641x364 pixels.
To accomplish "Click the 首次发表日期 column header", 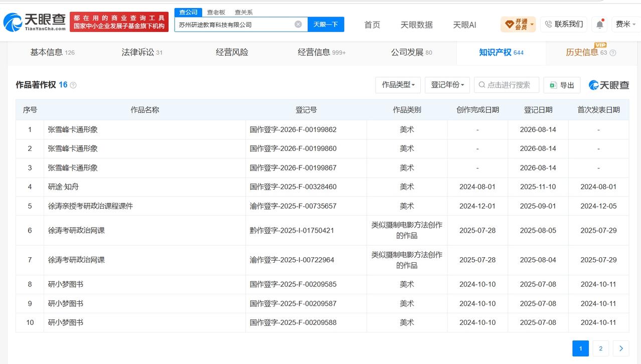I will [x=598, y=109].
